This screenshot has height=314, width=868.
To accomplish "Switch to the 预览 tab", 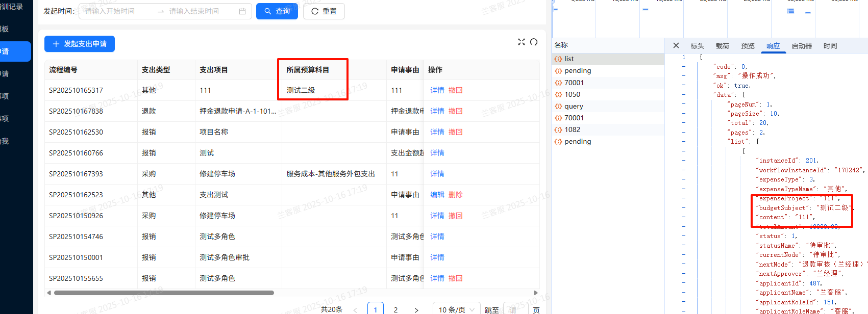I will point(748,46).
